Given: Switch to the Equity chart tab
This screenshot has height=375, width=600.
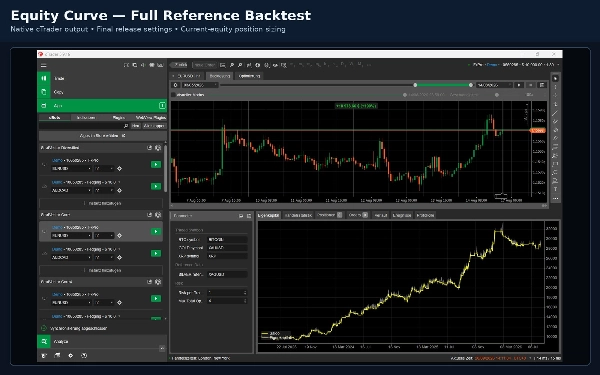Looking at the screenshot, I should (x=268, y=215).
